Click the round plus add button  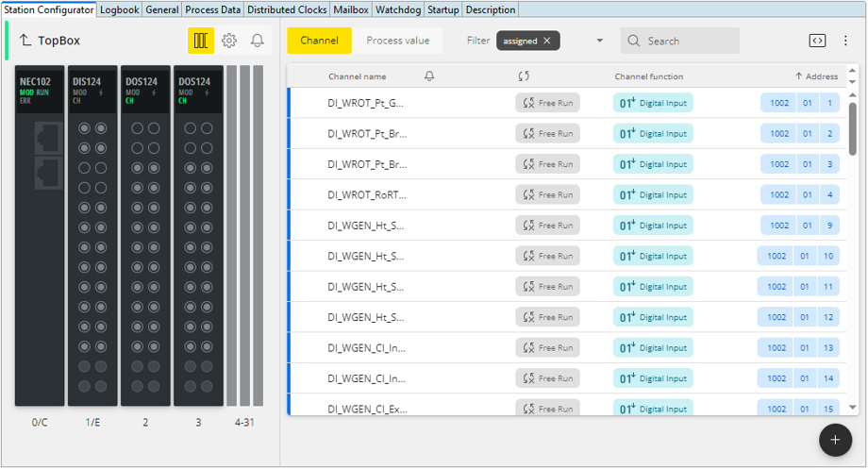[835, 440]
